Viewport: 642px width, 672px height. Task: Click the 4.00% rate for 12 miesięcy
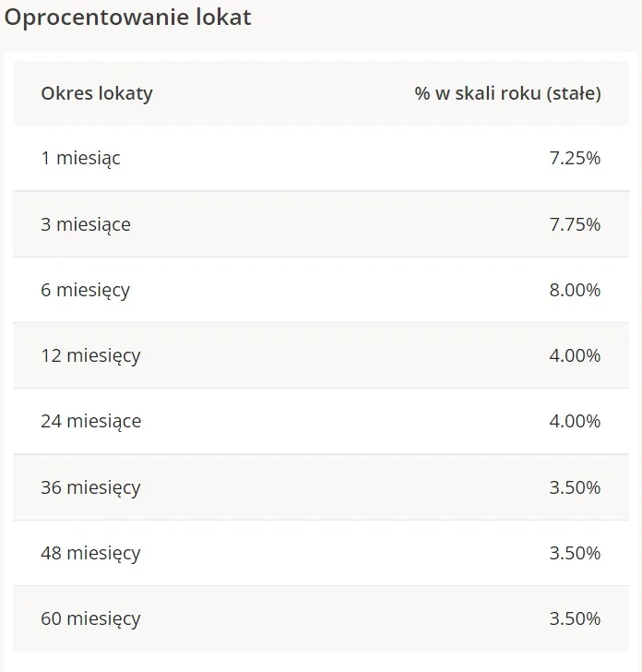coord(575,355)
